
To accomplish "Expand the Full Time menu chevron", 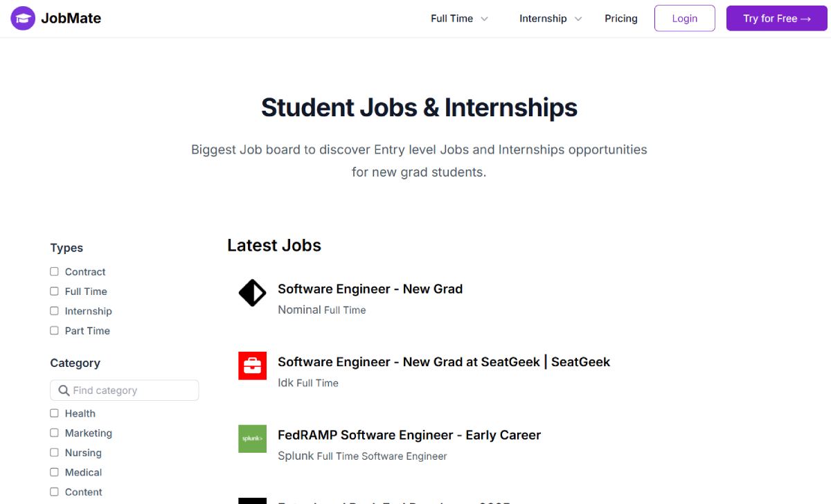I will [x=484, y=19].
